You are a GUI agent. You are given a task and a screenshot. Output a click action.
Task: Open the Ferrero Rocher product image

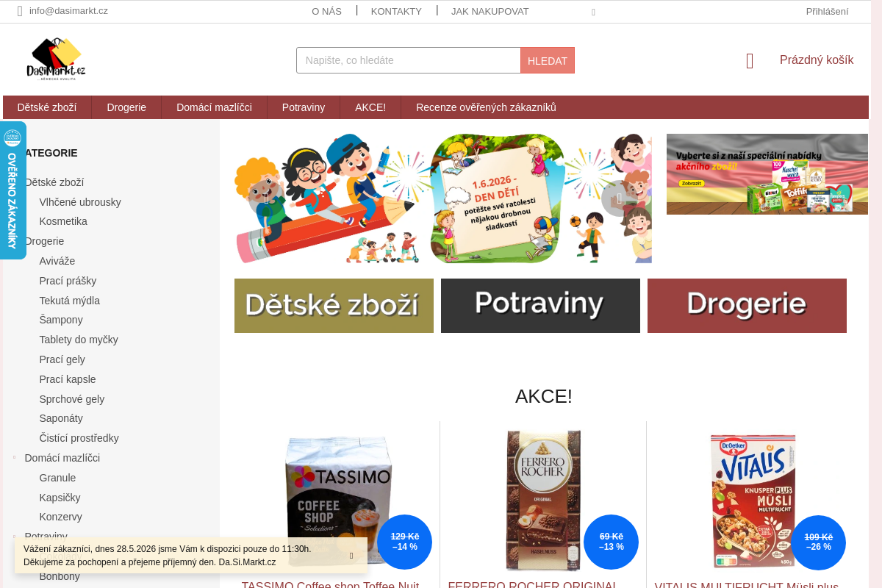point(543,501)
